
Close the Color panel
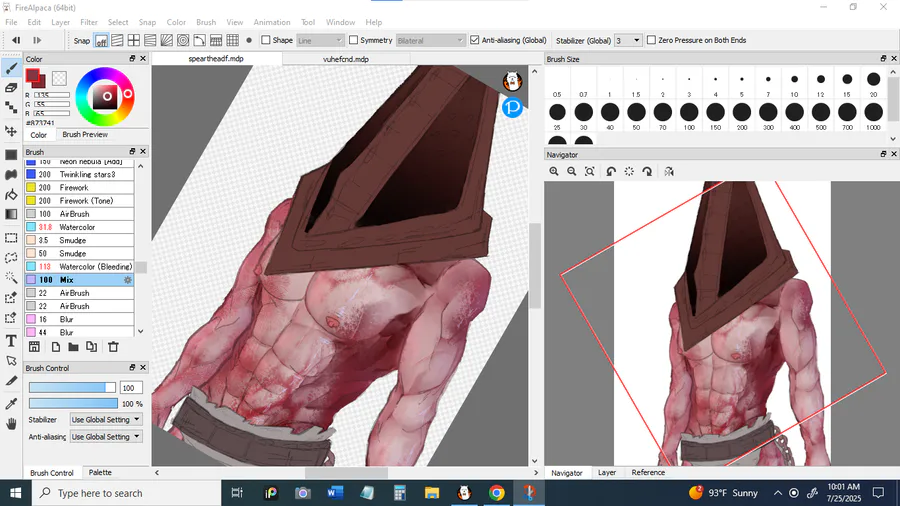pyautogui.click(x=143, y=59)
